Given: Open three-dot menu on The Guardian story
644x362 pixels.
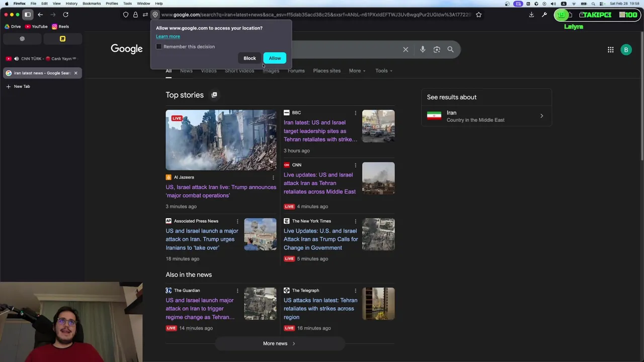Looking at the screenshot, I should (x=237, y=291).
